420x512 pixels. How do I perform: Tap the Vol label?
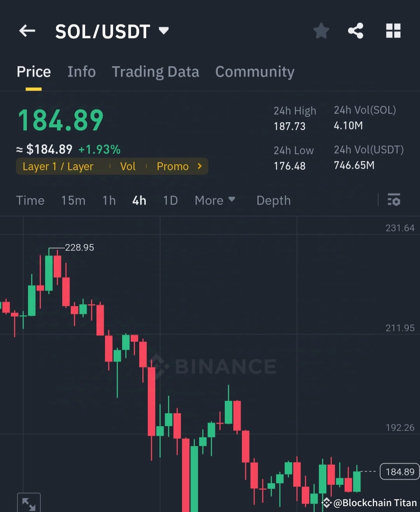[128, 166]
